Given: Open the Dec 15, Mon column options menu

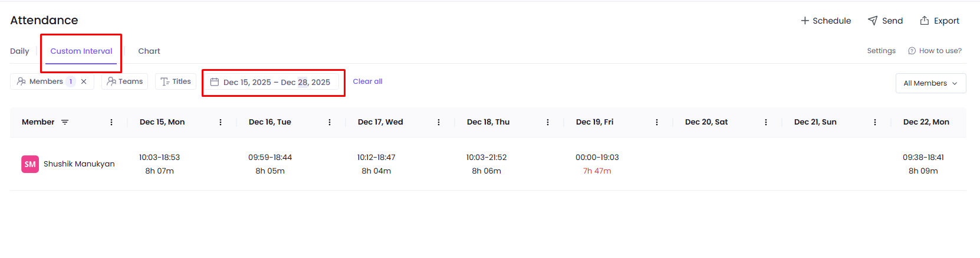Looking at the screenshot, I should [x=221, y=122].
